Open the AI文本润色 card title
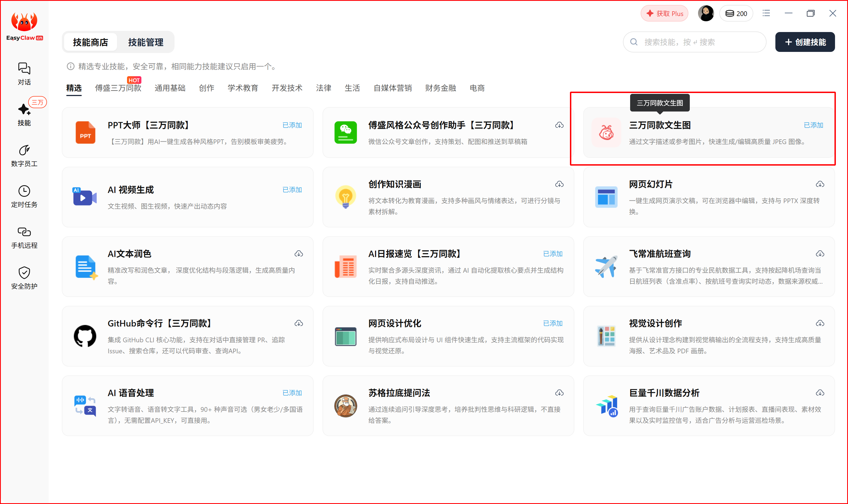The height and width of the screenshot is (504, 848). click(129, 254)
